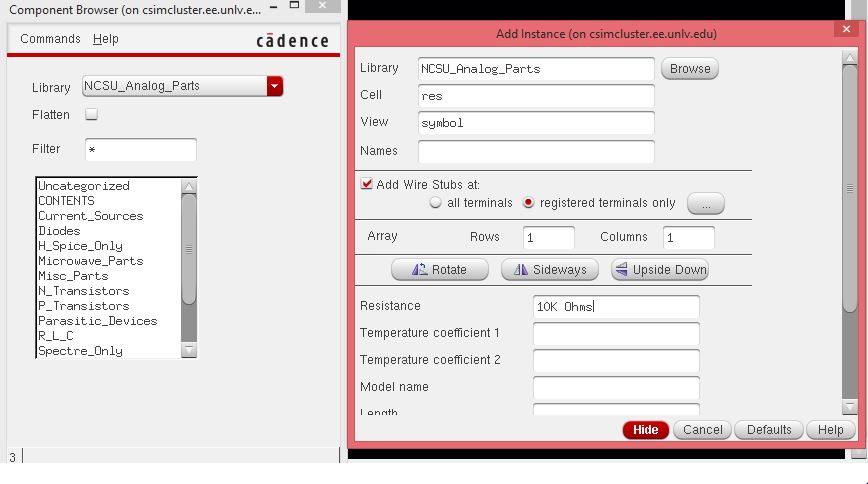Click category list scroll up arrow
Screen dimensions: 868x484
click(x=189, y=186)
